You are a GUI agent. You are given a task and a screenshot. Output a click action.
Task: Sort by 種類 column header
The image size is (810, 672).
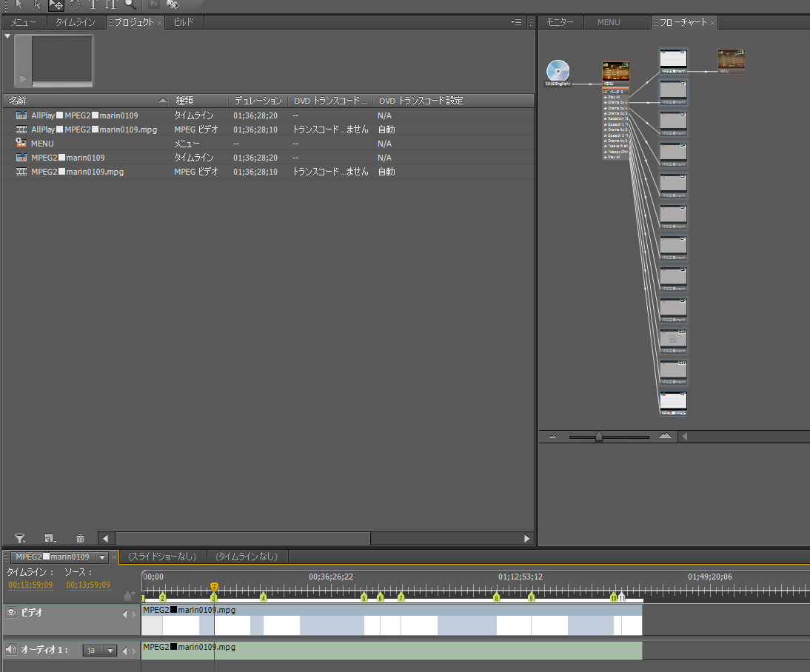(x=199, y=100)
